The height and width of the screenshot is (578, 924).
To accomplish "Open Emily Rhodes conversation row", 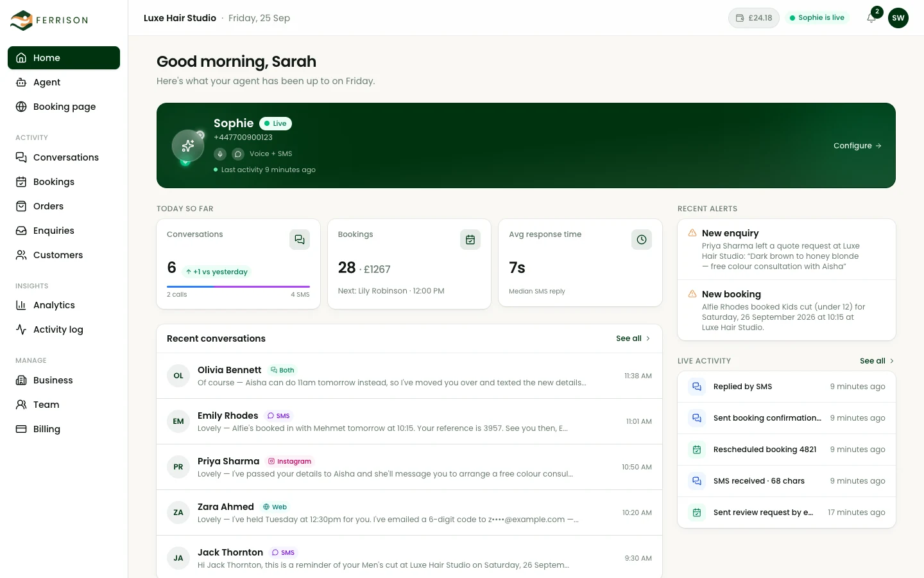I will pyautogui.click(x=409, y=421).
